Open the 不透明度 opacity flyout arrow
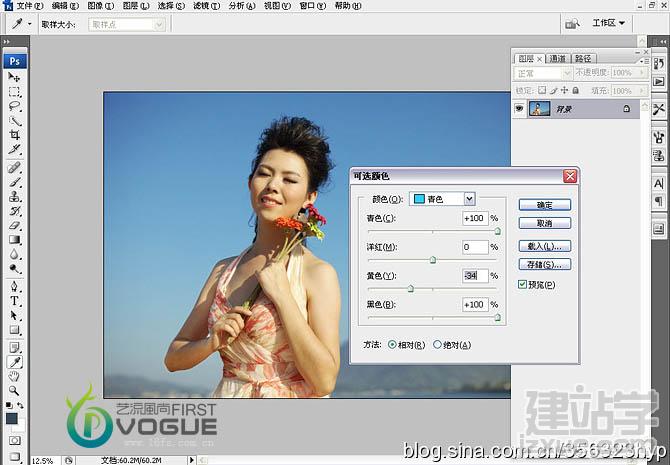This screenshot has height=465, width=670. 642,73
